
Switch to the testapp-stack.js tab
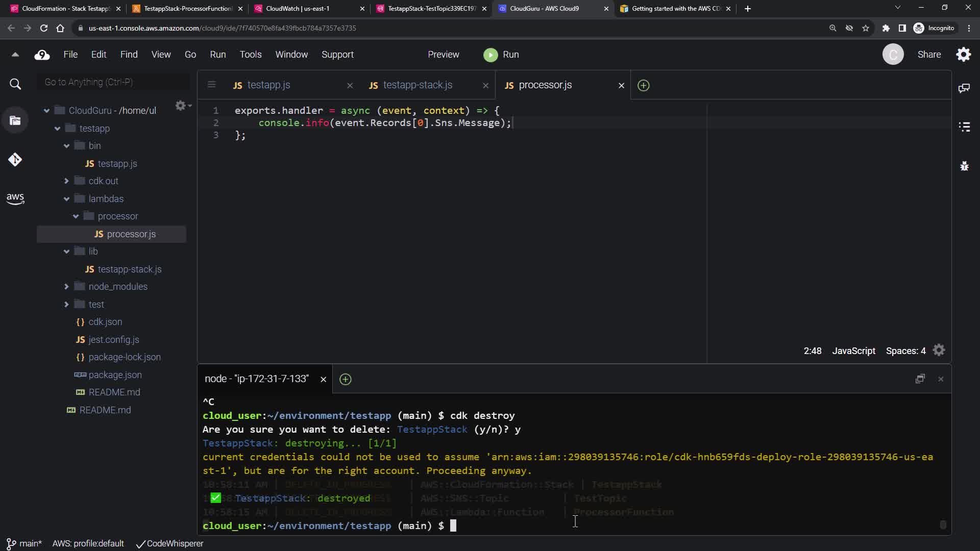coord(417,85)
